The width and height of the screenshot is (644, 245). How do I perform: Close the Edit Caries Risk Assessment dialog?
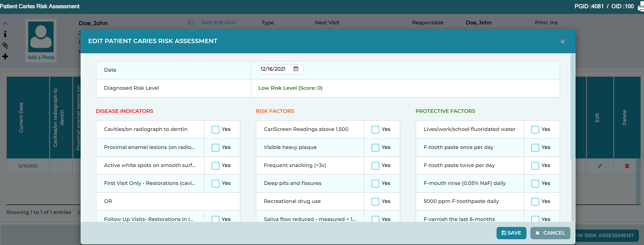pyautogui.click(x=563, y=41)
